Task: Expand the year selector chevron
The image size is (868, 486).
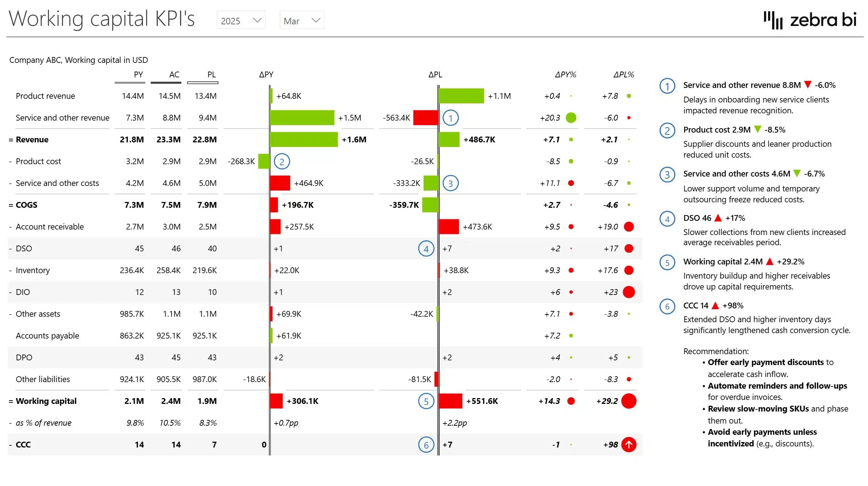Action: [x=257, y=20]
